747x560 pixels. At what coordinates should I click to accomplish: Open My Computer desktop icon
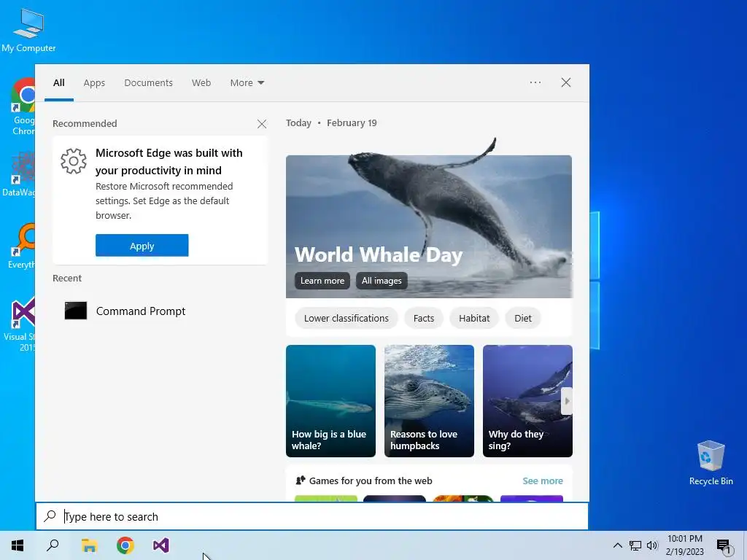click(28, 31)
